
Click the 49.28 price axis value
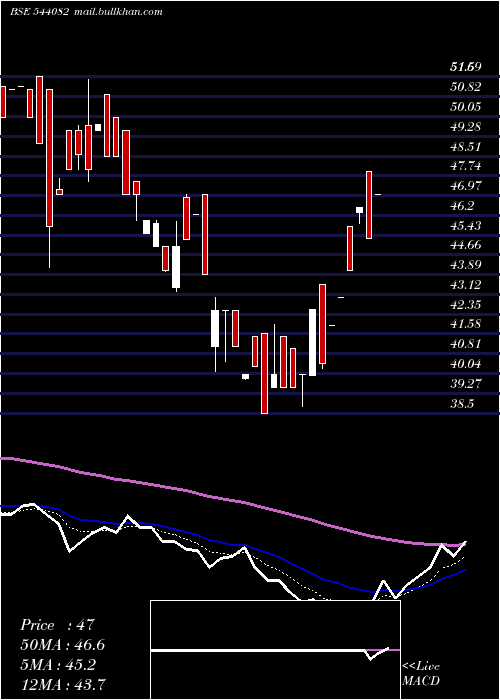point(466,127)
